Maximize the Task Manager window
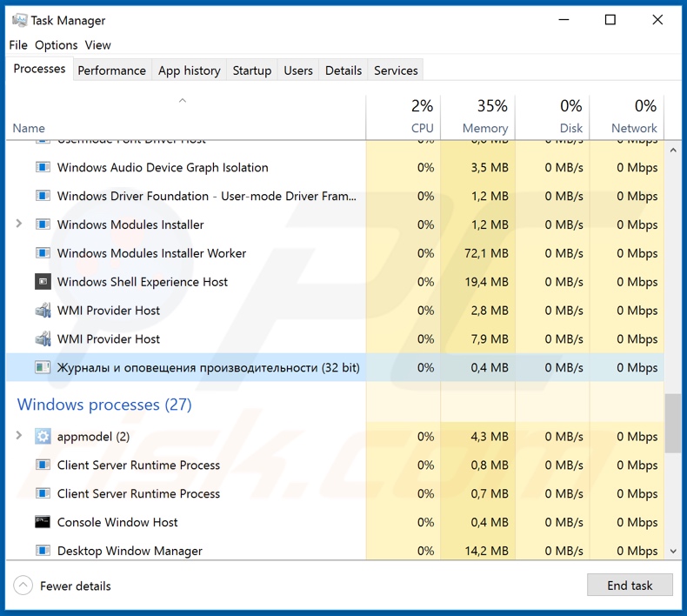The width and height of the screenshot is (687, 616). click(x=610, y=20)
